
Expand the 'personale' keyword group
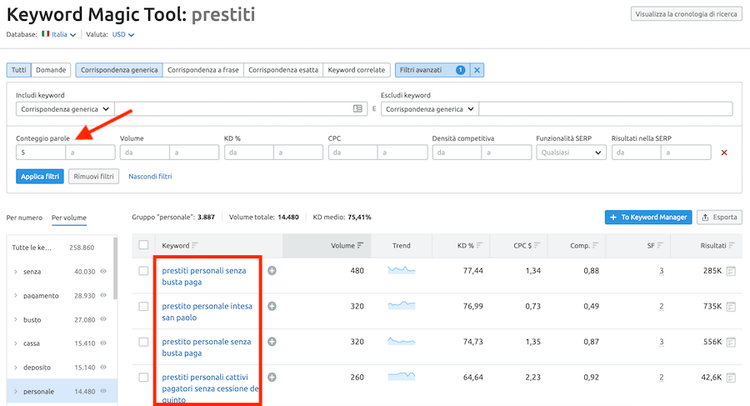click(16, 391)
